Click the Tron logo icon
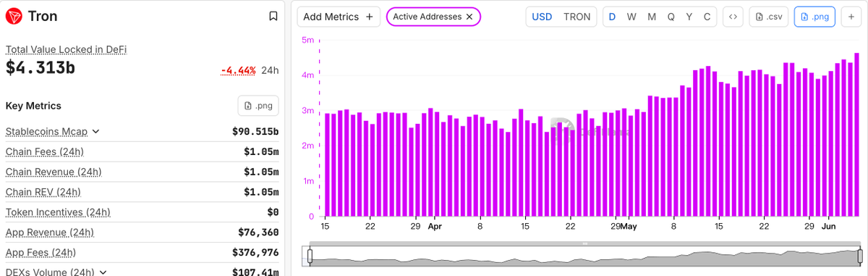Viewport: 868px width, 276px height. point(14,16)
